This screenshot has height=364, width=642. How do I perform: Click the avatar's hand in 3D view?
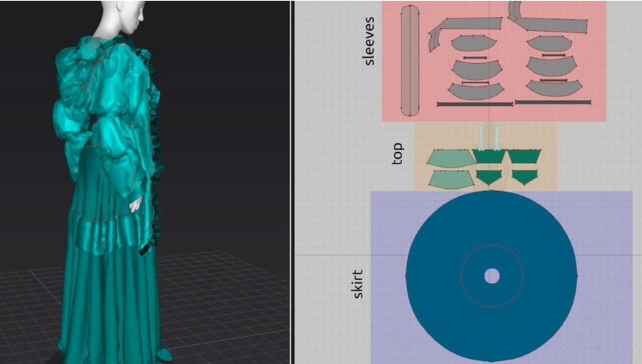click(134, 204)
